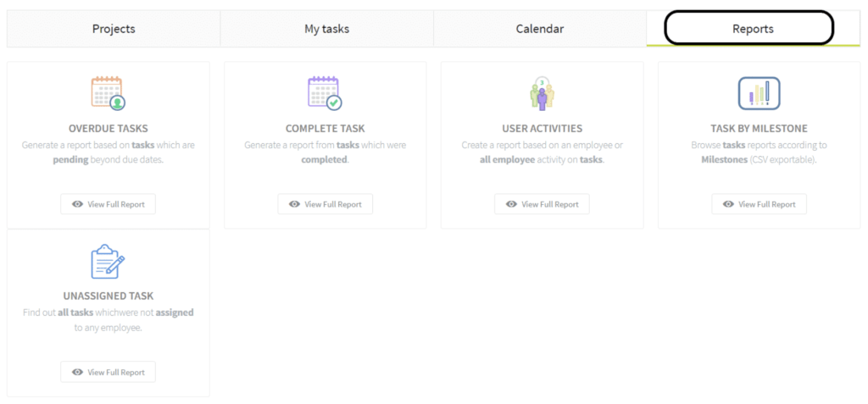Click the Complete Task calendar checkmark icon
The image size is (868, 404).
pyautogui.click(x=325, y=93)
